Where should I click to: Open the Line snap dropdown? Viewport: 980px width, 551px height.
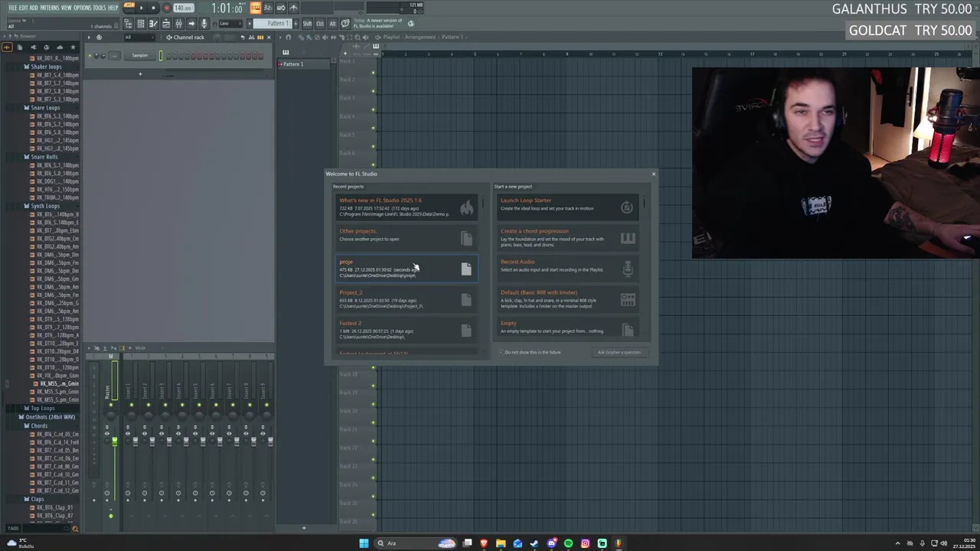coord(232,24)
